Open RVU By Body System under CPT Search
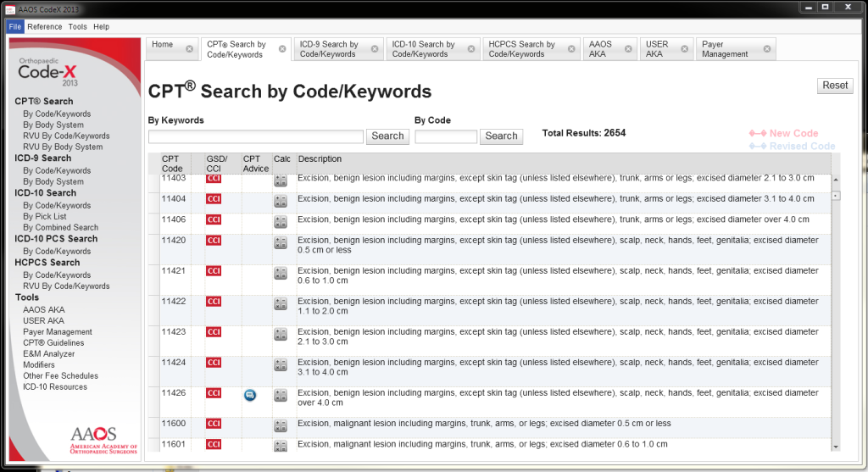Screen dimensions: 868x472 63,147
